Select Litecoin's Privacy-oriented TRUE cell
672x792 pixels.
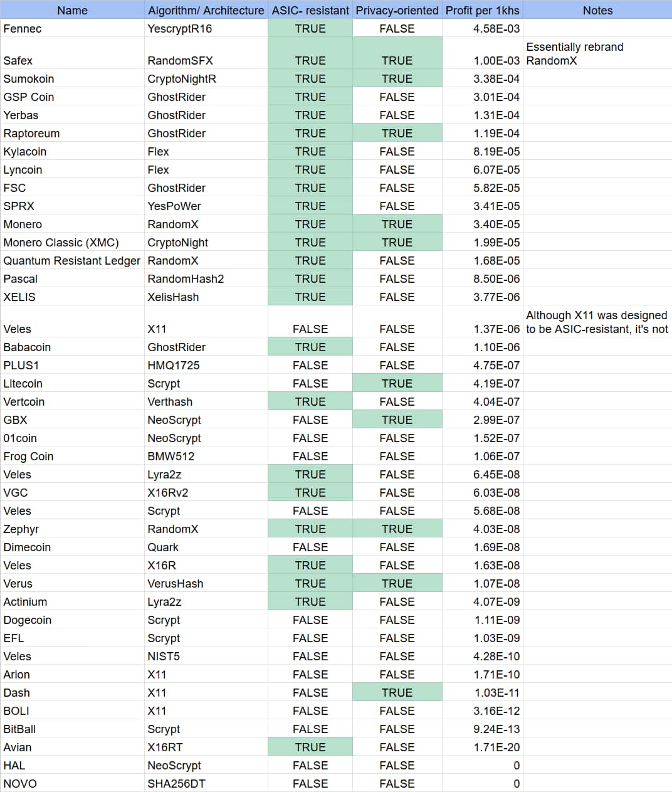[x=397, y=384]
